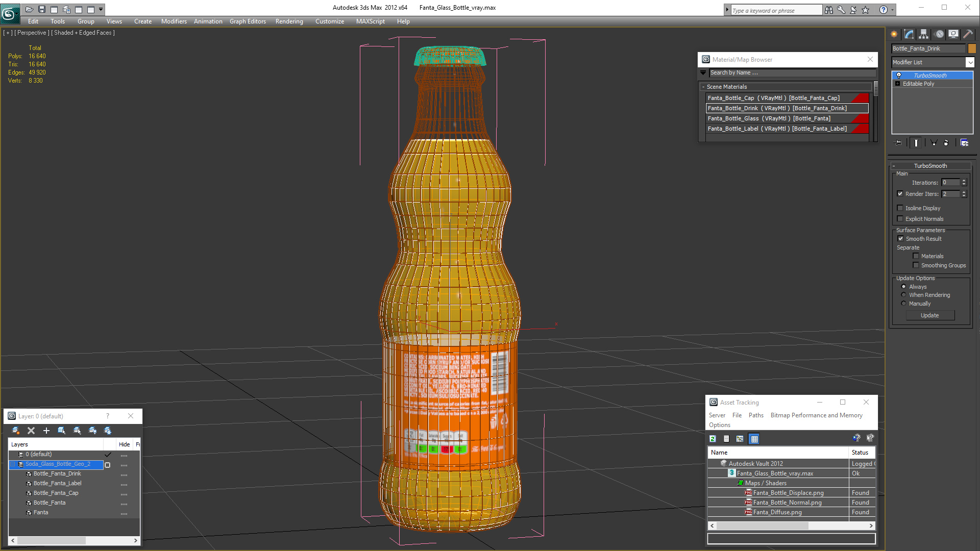
Task: Open the Utilities command panel tab
Action: (x=968, y=34)
